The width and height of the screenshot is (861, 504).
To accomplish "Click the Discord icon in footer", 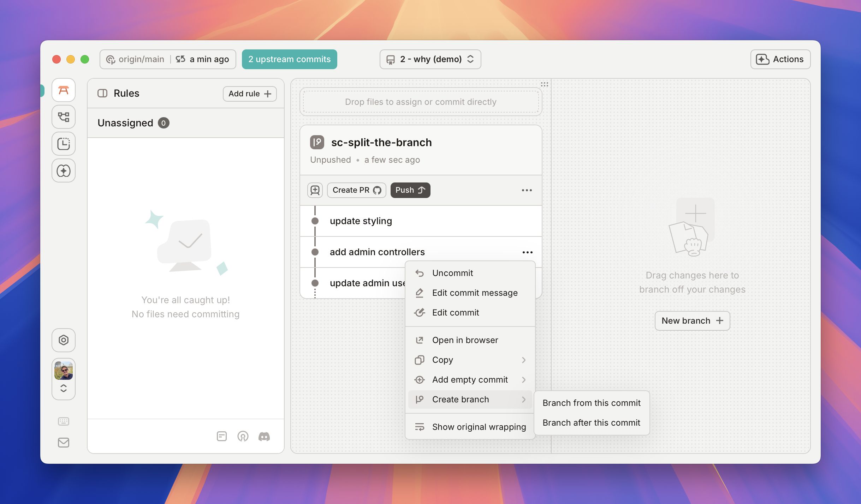I will pyautogui.click(x=264, y=437).
